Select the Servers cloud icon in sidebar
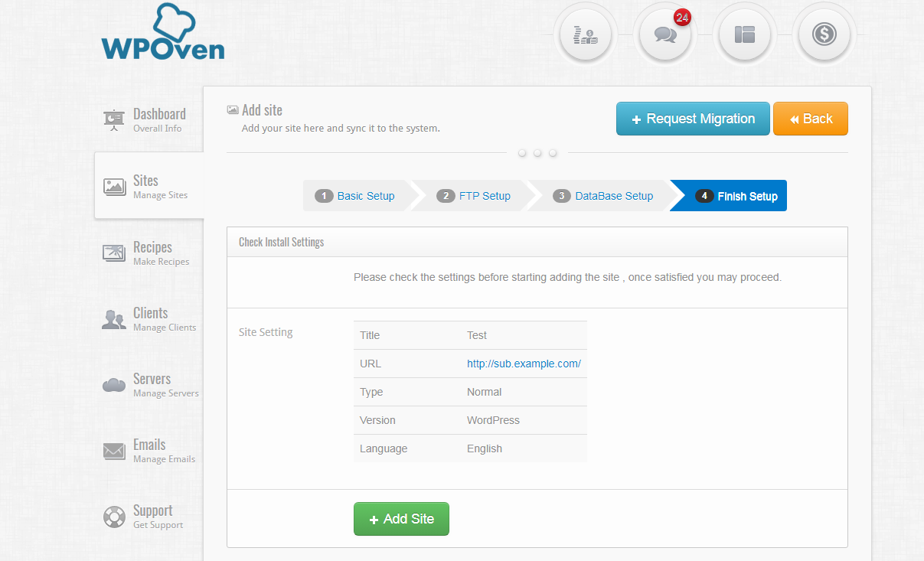 click(114, 385)
